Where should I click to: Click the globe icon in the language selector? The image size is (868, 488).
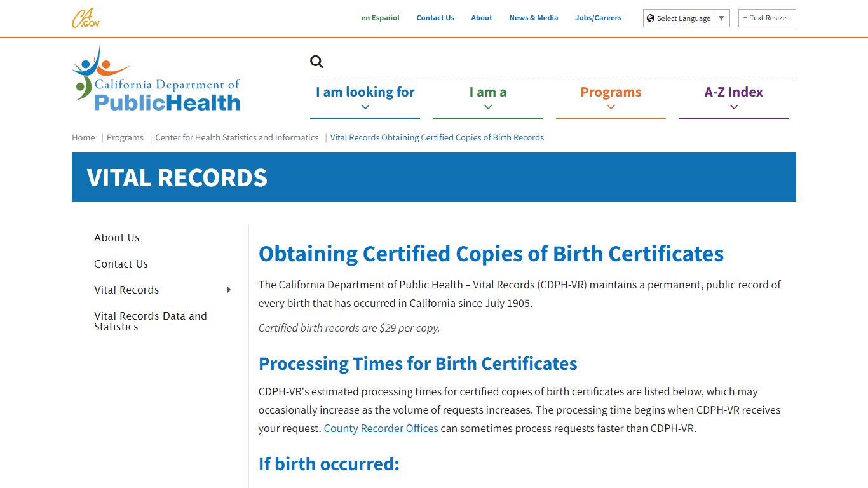pos(651,18)
